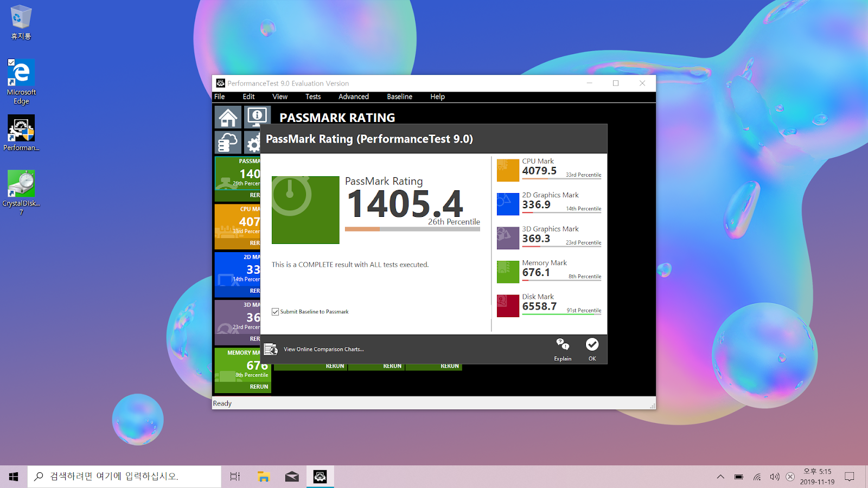The width and height of the screenshot is (868, 488).
Task: Click the volume speaker tray icon
Action: pyautogui.click(x=774, y=477)
